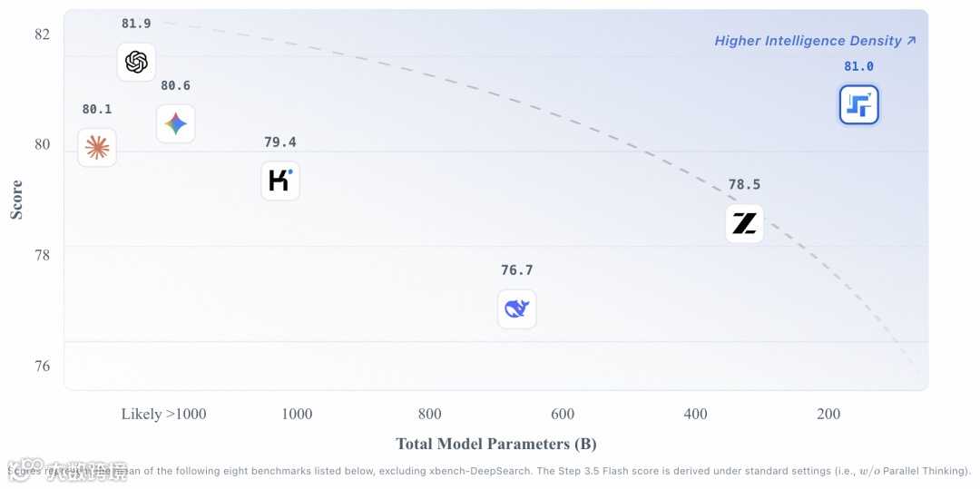Click the 80.6 score label

175,85
